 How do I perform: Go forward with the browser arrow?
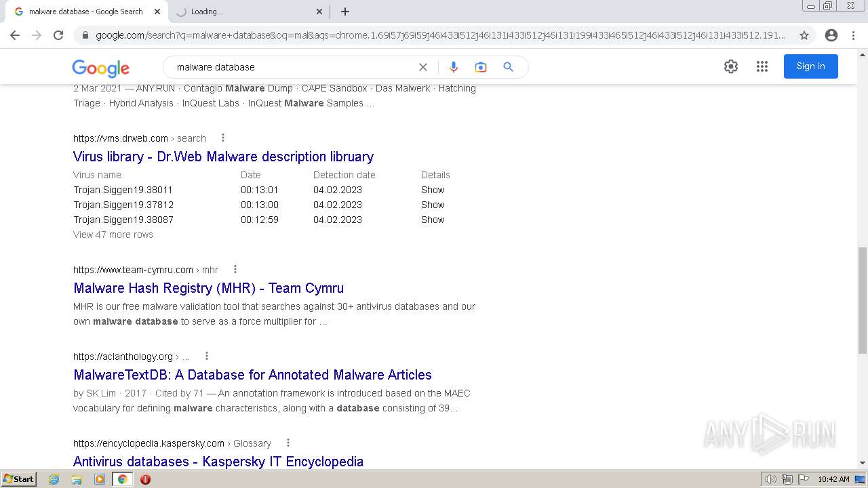tap(37, 35)
